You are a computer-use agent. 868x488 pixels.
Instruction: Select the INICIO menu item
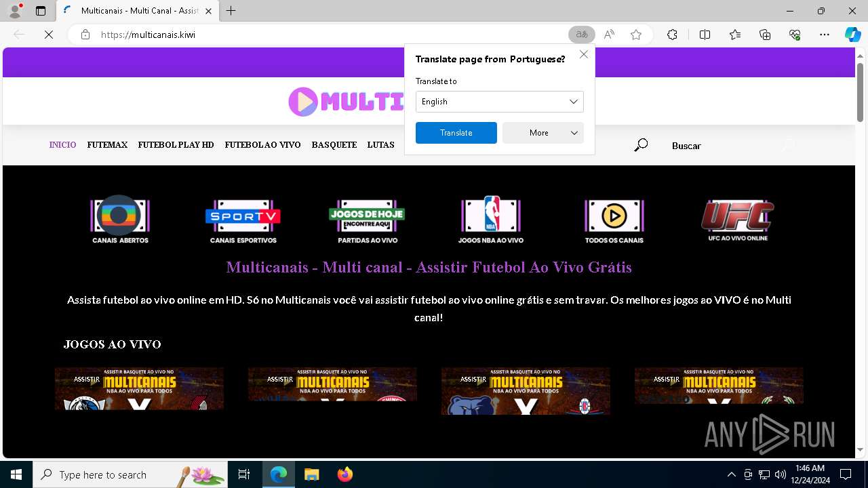[x=62, y=145]
